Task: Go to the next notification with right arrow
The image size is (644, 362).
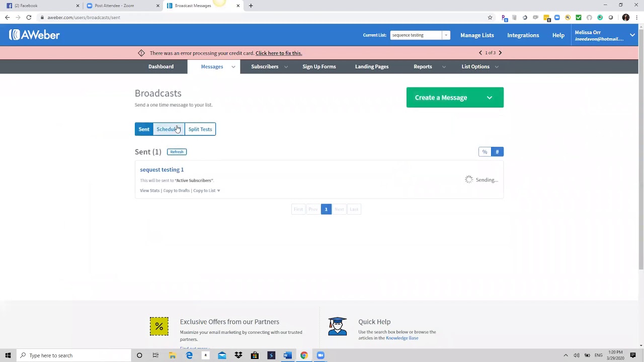Action: tap(500, 53)
